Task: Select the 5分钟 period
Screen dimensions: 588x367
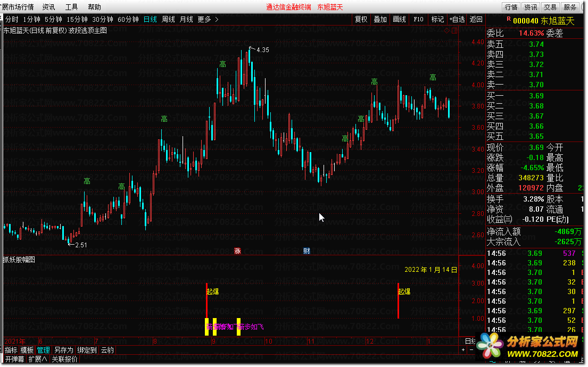Action: [x=53, y=19]
